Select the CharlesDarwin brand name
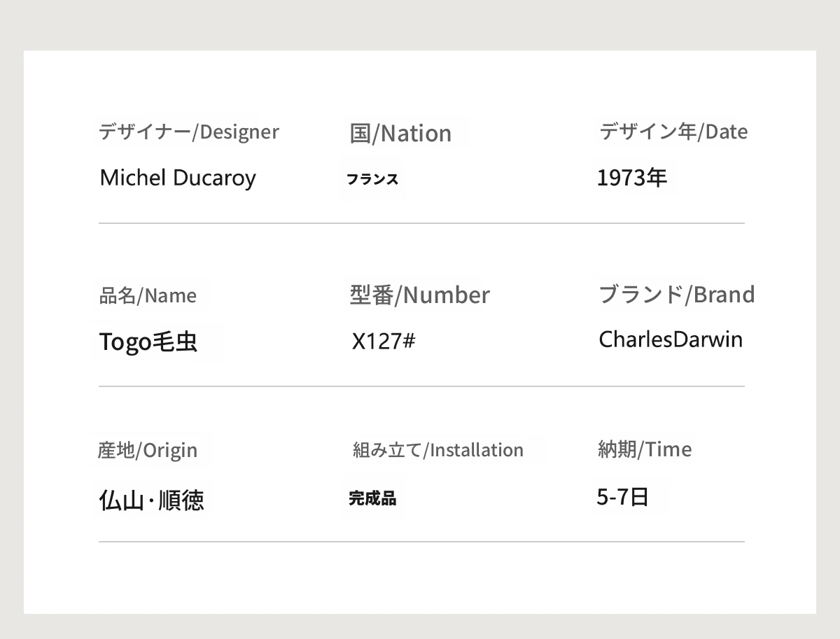The height and width of the screenshot is (639, 840). (671, 339)
